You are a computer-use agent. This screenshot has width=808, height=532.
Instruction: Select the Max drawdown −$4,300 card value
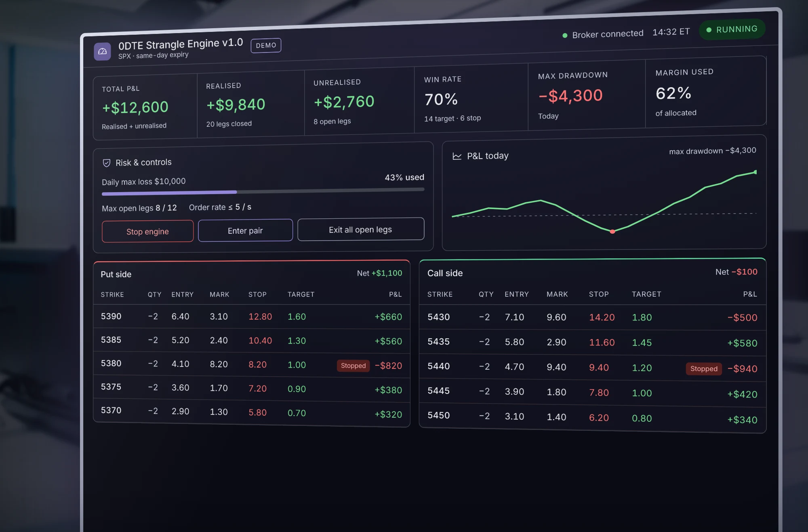(570, 96)
